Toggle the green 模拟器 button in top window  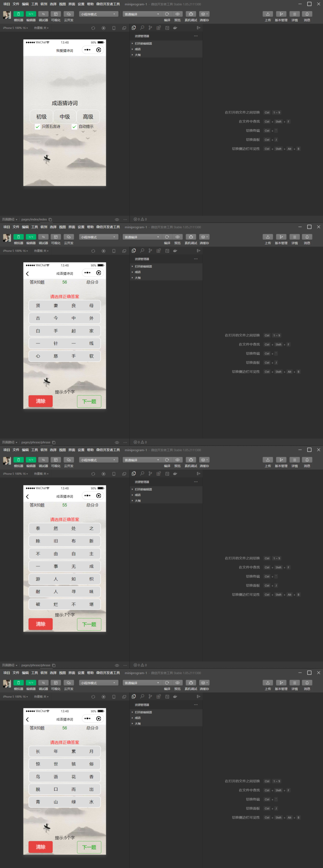tap(18, 14)
